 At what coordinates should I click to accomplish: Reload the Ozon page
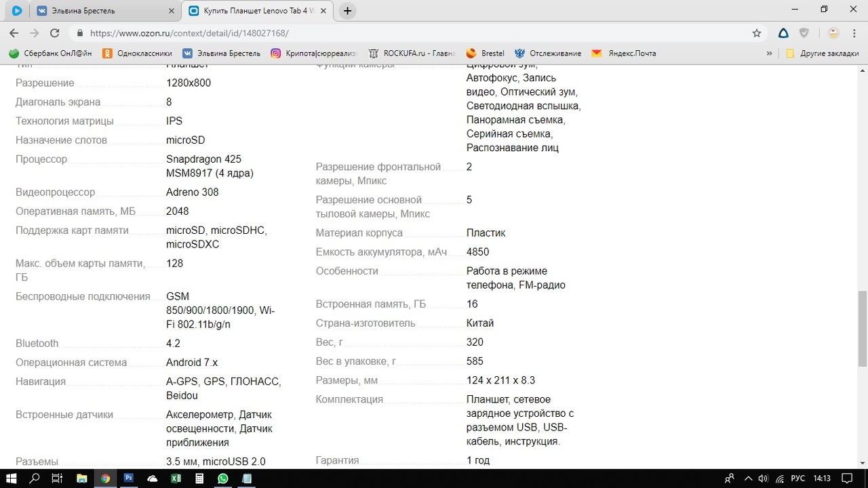(55, 33)
